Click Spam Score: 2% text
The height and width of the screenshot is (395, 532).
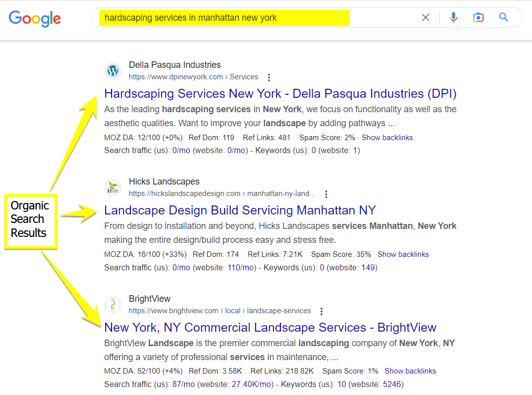(x=327, y=138)
